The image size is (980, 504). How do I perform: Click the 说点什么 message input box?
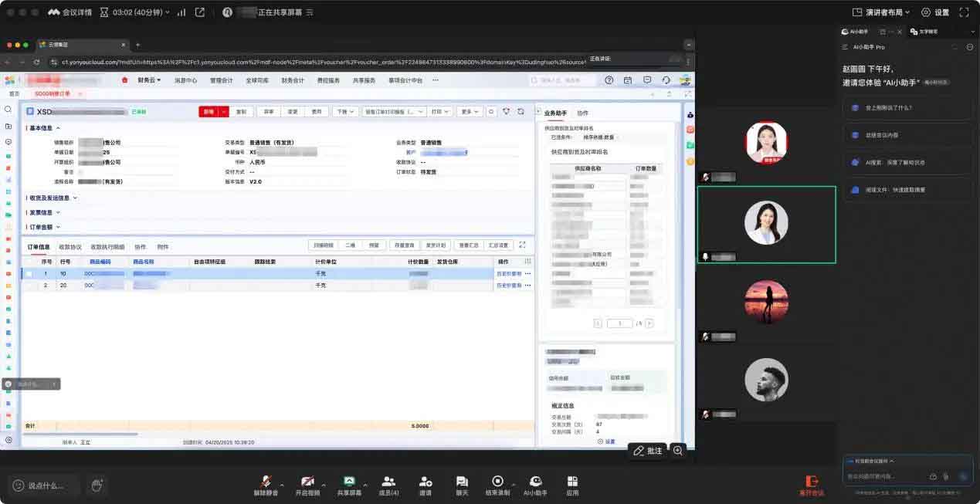pos(46,485)
